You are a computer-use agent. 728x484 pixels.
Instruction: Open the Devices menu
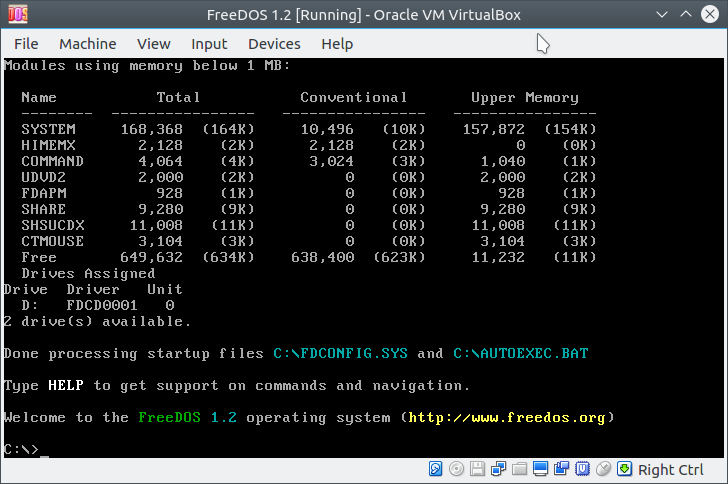274,44
